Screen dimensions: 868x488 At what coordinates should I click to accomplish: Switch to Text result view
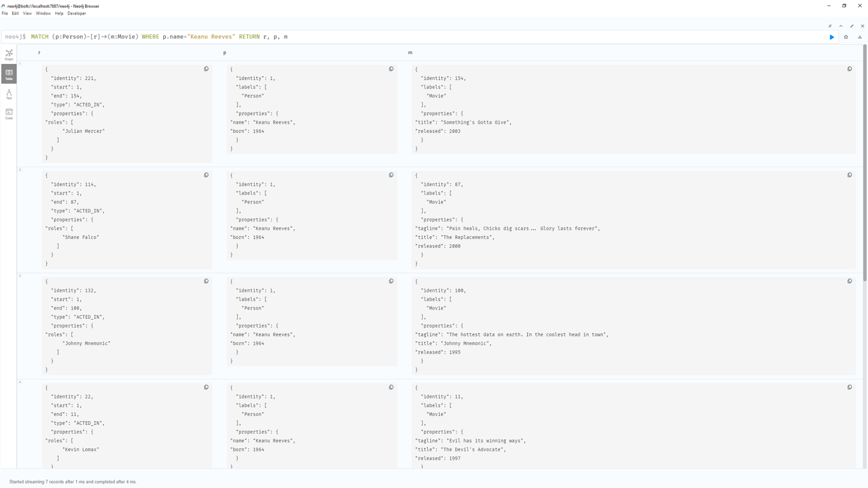pos(9,94)
